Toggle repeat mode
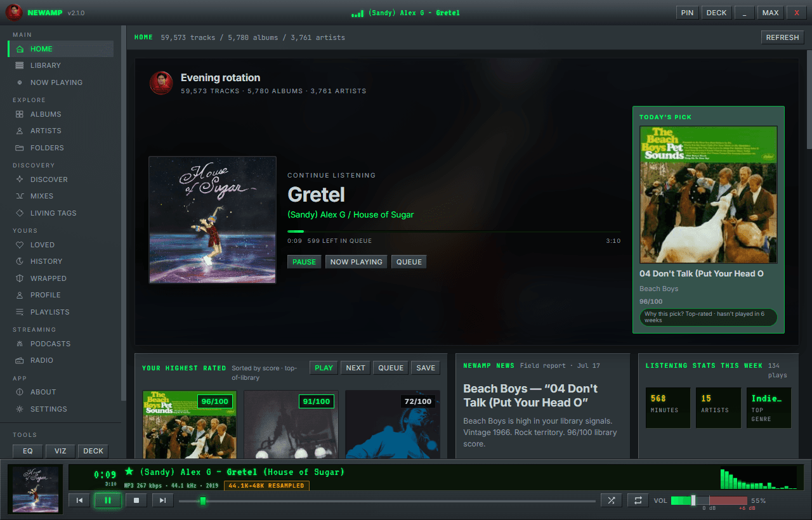 638,500
